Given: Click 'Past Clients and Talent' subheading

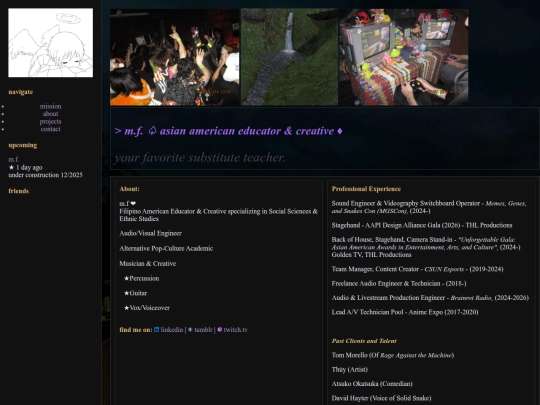Looking at the screenshot, I should pyautogui.click(x=364, y=341).
